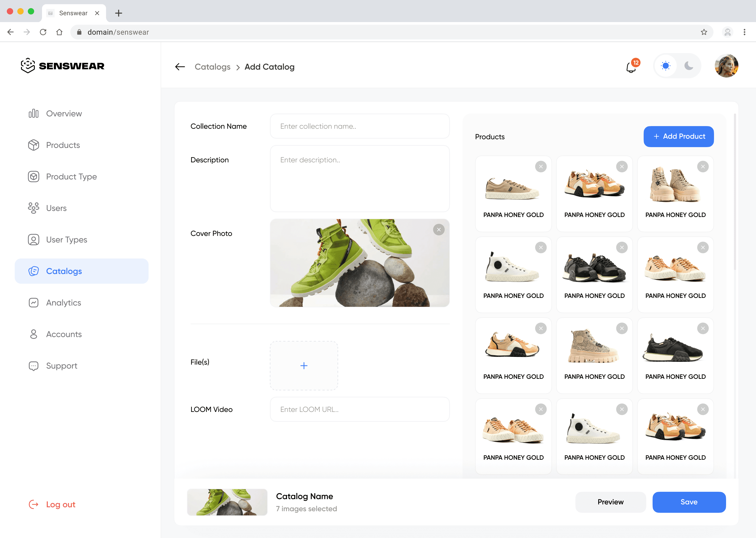Click the Preview button
Viewport: 756px width, 538px height.
610,502
